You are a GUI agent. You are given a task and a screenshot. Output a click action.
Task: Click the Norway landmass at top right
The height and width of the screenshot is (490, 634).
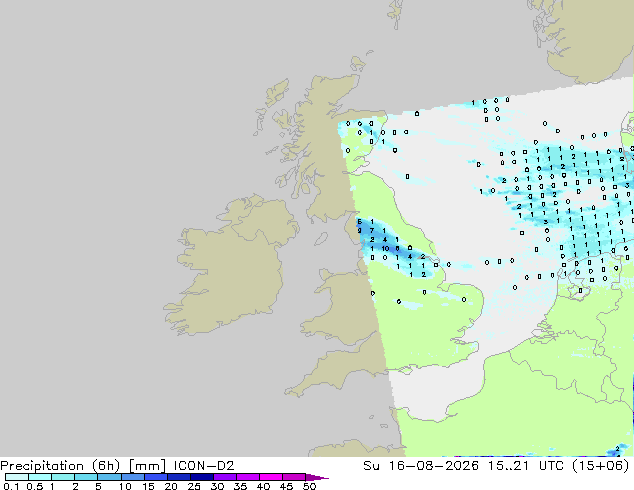590,38
